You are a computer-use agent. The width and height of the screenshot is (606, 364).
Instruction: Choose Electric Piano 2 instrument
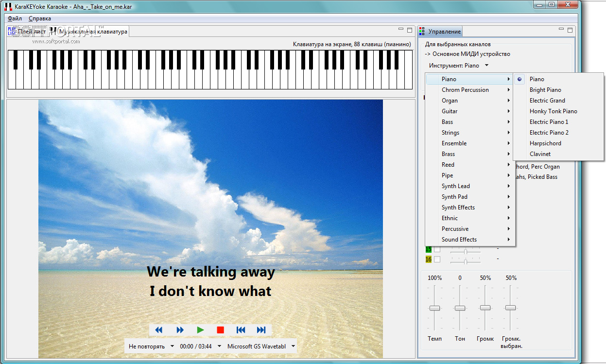coord(558,133)
